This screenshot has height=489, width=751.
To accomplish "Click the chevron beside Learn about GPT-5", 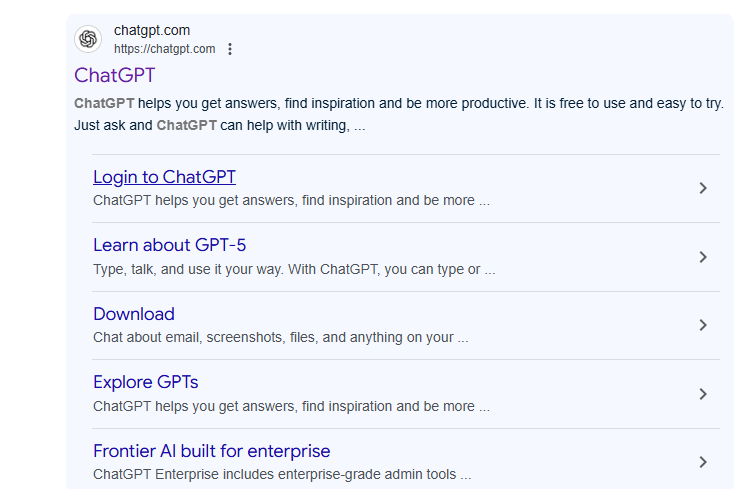I will pyautogui.click(x=703, y=257).
